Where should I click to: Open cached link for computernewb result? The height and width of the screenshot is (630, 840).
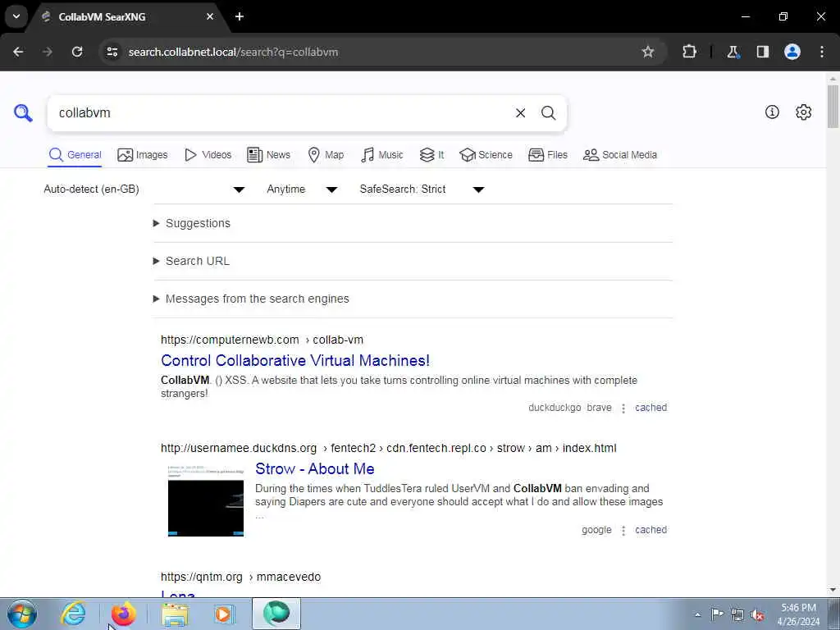point(651,408)
